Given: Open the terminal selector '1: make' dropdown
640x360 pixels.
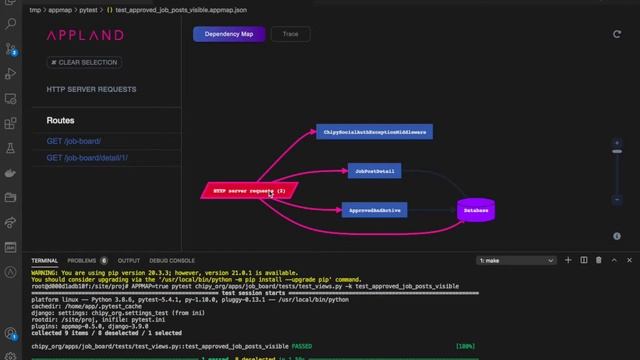Looking at the screenshot, I should click(516, 260).
